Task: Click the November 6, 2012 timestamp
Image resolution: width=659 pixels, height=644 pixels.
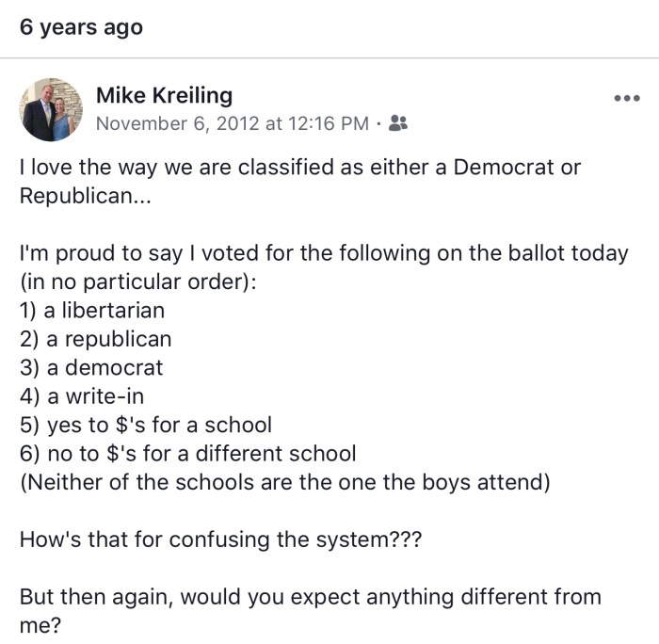Action: (233, 122)
